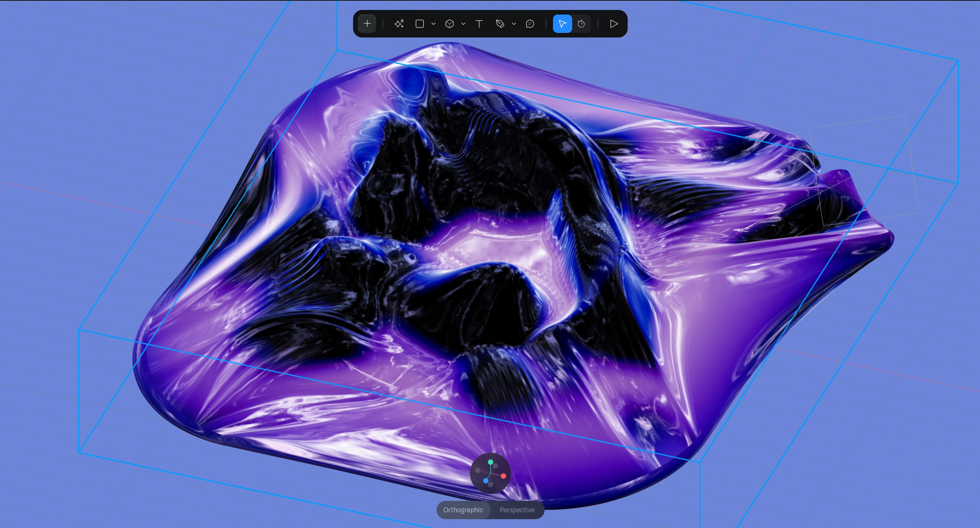Open the view orientation gizmo
Viewport: 980px width, 528px height.
click(x=491, y=473)
